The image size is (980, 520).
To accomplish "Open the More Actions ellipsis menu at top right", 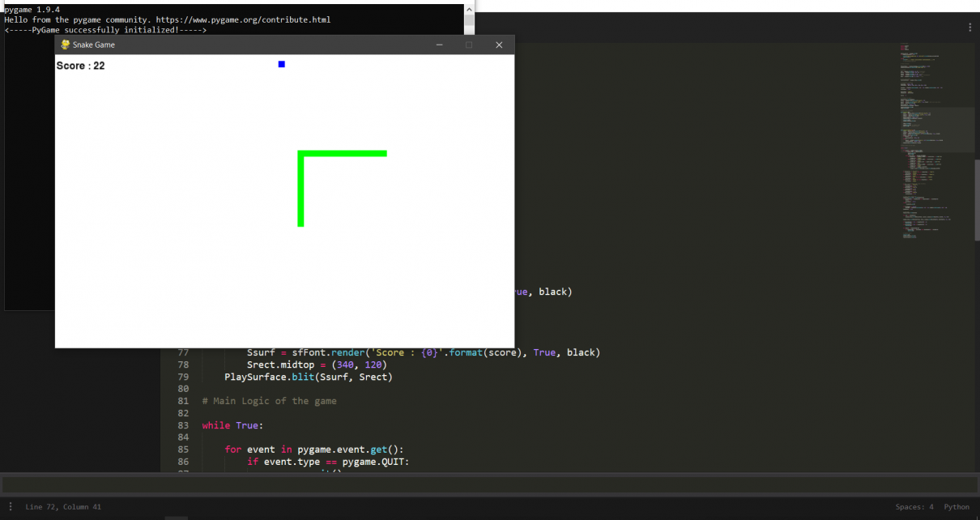I will pyautogui.click(x=969, y=27).
